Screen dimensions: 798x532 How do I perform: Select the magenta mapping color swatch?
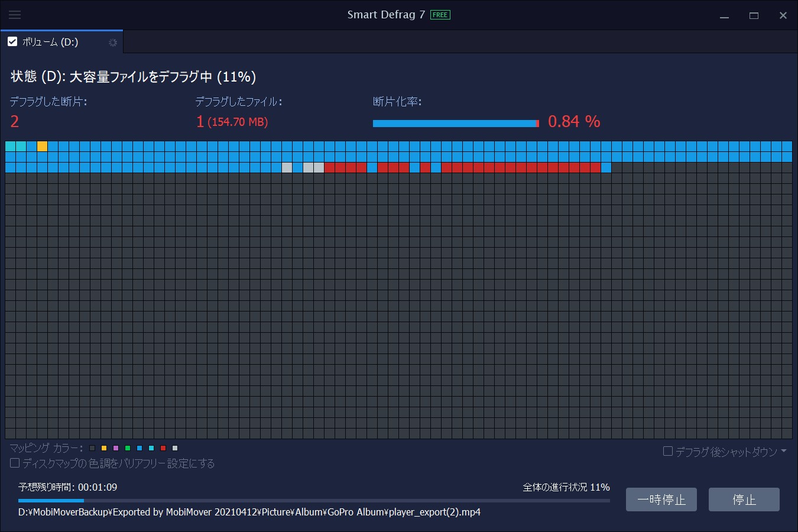pos(116,448)
